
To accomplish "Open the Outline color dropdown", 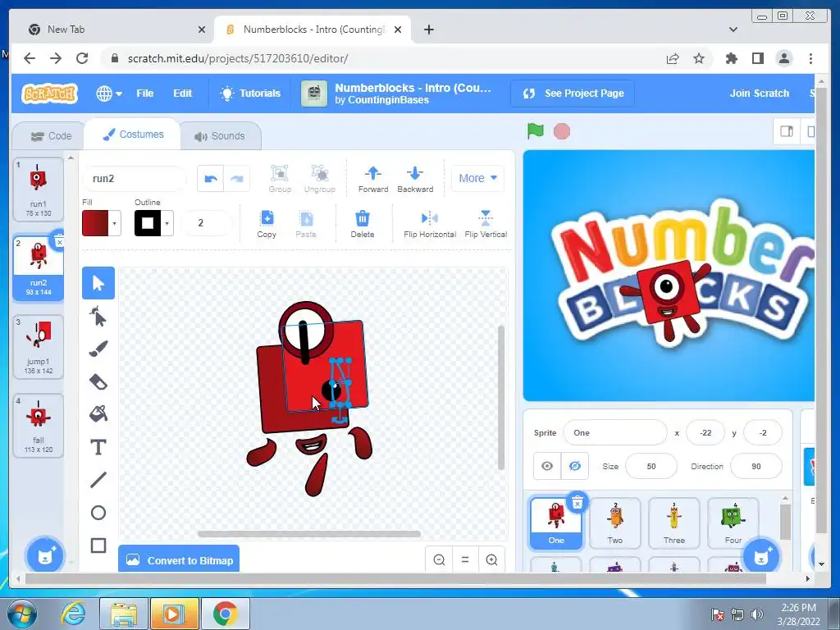I will (x=167, y=223).
